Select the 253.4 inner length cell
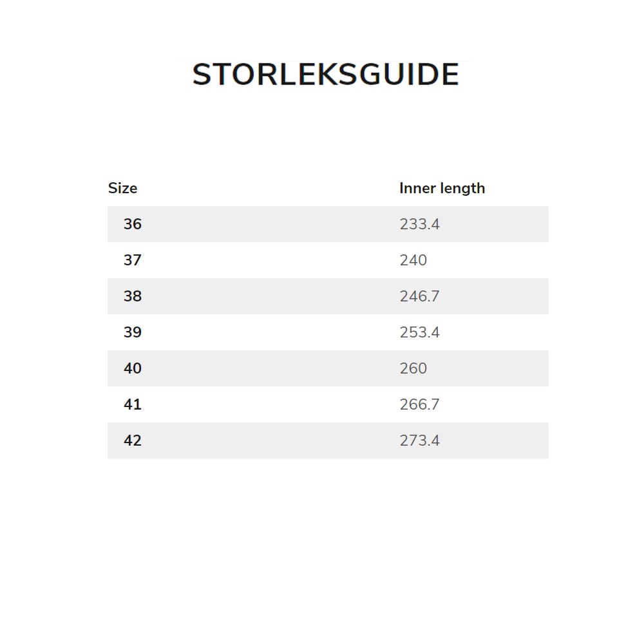The width and height of the screenshot is (644, 644). (x=419, y=332)
